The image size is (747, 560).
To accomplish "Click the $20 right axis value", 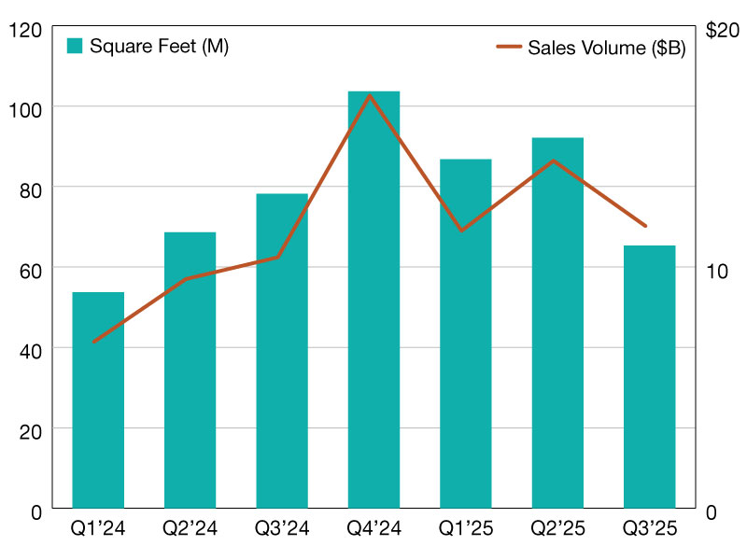I will [x=722, y=30].
